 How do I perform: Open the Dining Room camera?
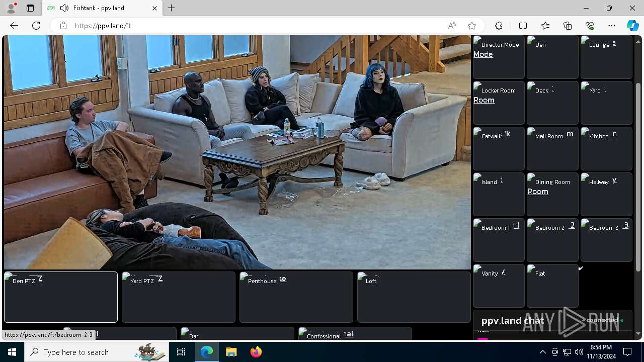(552, 195)
